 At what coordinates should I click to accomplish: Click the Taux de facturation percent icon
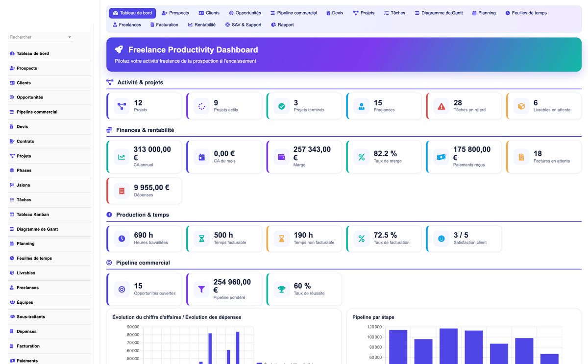click(362, 239)
